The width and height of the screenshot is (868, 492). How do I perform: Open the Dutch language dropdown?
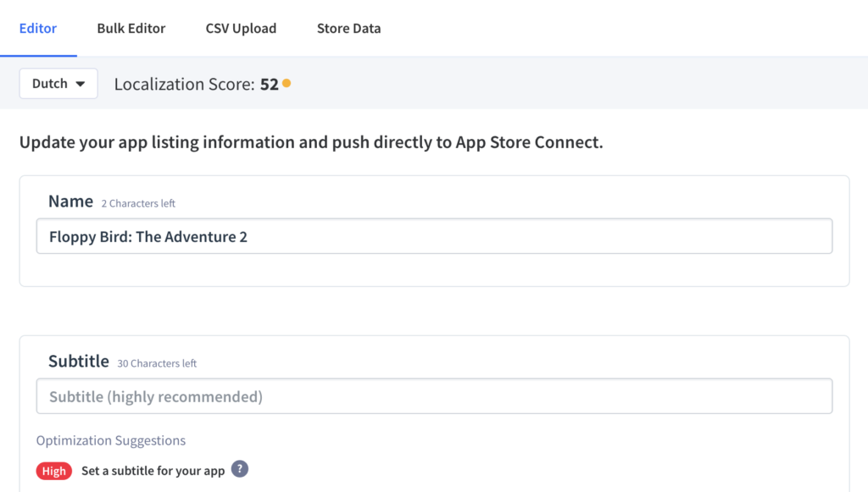click(x=58, y=84)
